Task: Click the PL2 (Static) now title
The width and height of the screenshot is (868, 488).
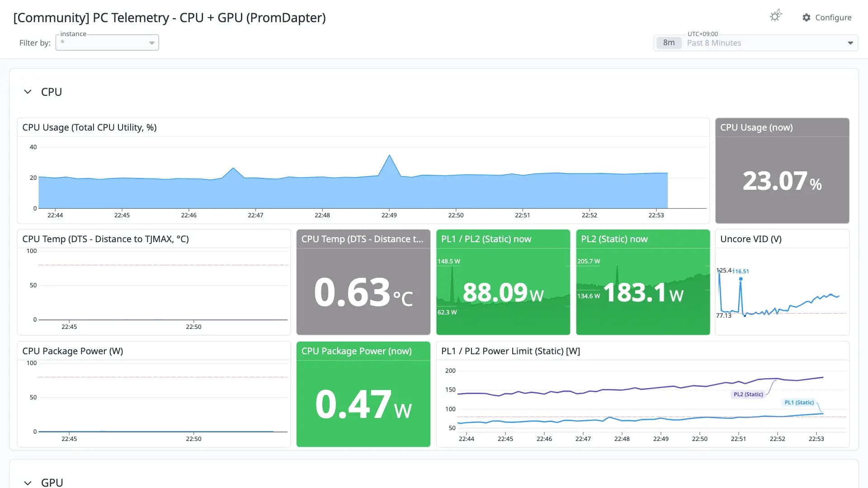Action: 614,239
